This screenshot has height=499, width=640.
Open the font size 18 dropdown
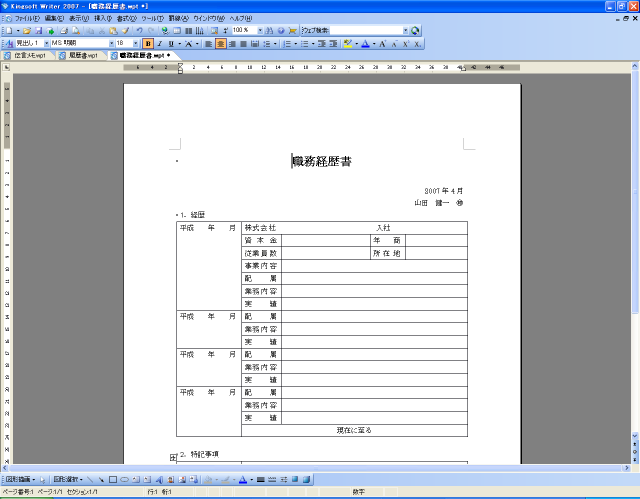pos(136,43)
